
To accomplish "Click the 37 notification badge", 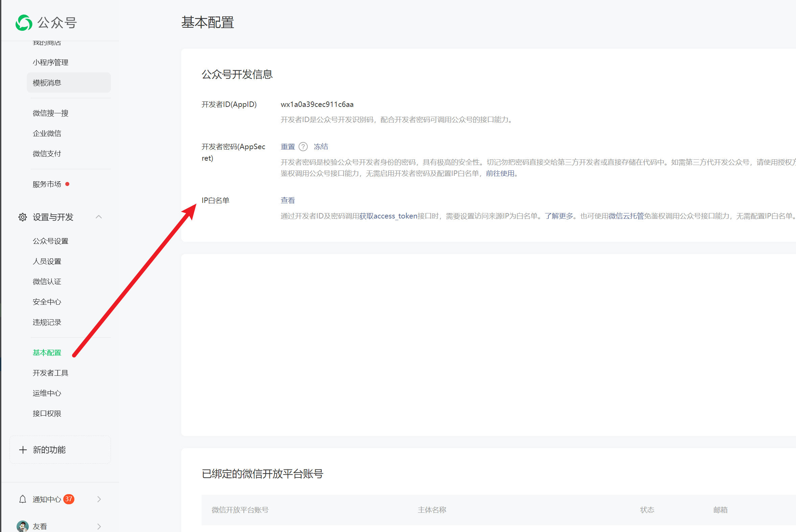I will coord(69,499).
